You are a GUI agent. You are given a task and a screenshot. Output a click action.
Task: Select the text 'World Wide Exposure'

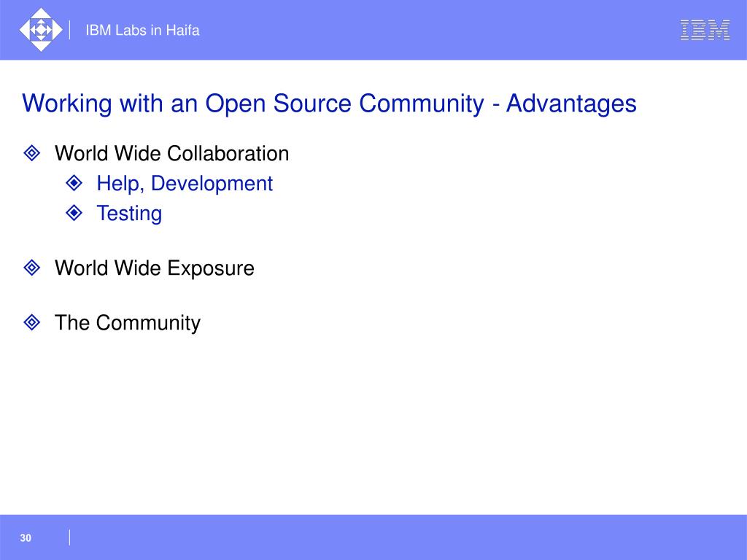tap(155, 268)
